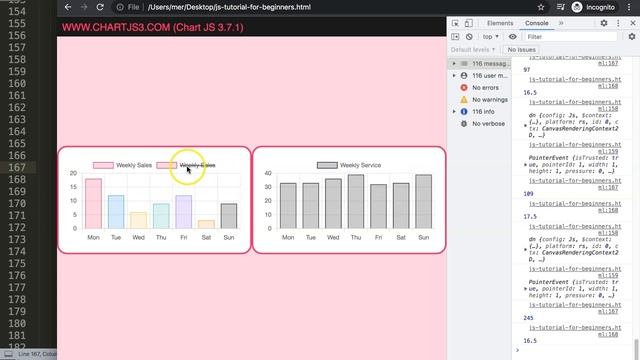The width and height of the screenshot is (640, 360).
Task: Bookmark this page with the star icon
Action: (x=541, y=7)
